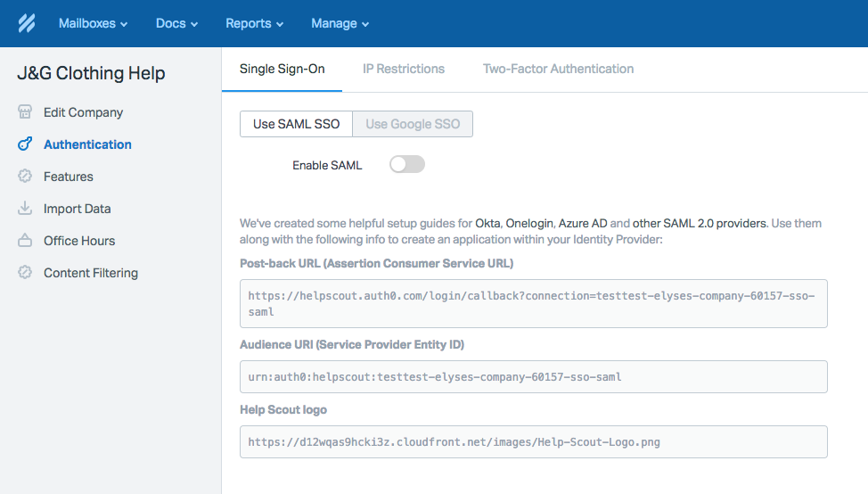Open the Mailboxes dropdown menu
This screenshot has width=868, height=494.
(x=93, y=23)
